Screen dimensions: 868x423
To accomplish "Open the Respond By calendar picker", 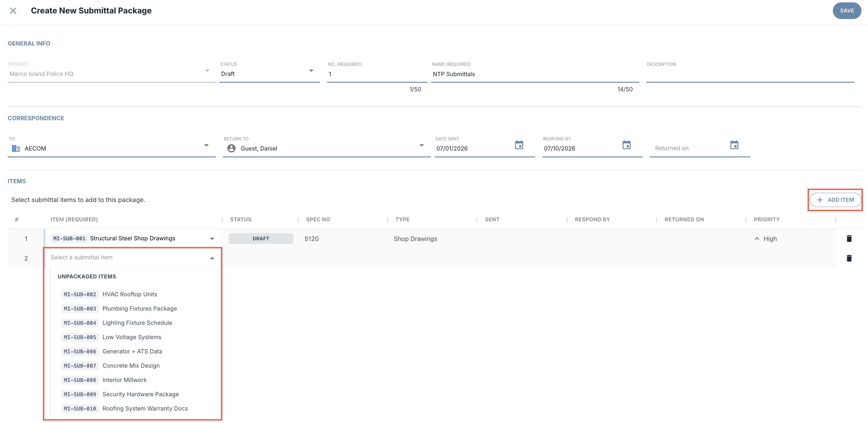I will pos(626,145).
